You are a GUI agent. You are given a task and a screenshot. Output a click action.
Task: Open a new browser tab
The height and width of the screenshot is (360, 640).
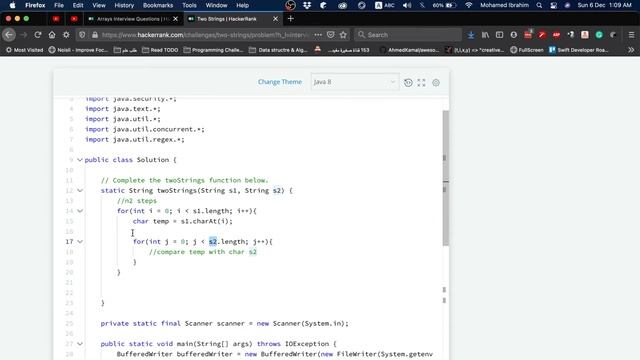(x=291, y=19)
